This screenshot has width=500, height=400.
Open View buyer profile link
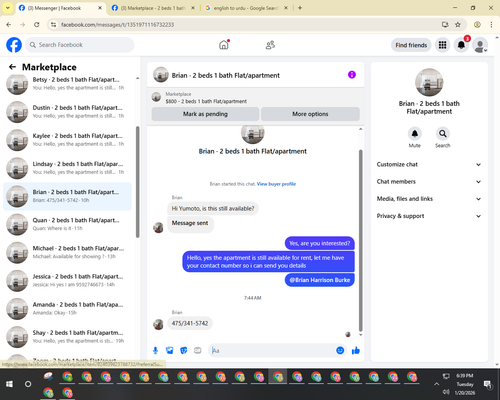(276, 184)
